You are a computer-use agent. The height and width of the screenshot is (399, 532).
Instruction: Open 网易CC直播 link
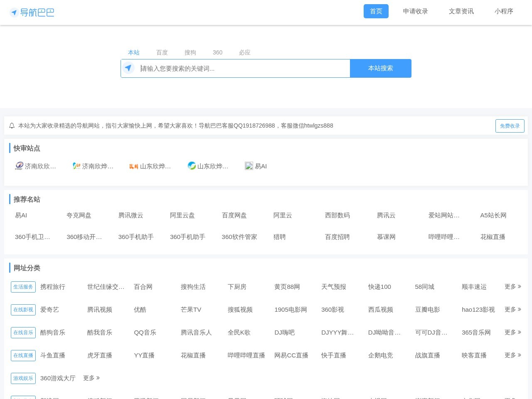(291, 355)
